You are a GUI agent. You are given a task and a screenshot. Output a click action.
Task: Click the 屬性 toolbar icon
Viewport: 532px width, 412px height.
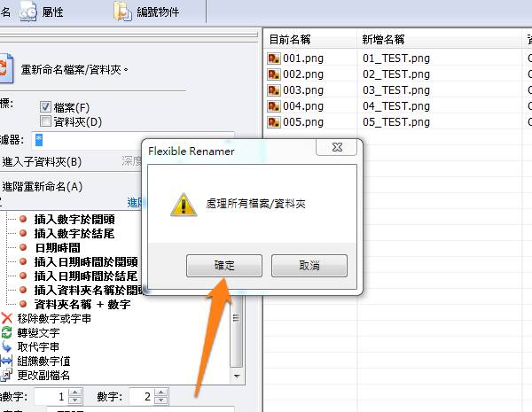pos(28,12)
